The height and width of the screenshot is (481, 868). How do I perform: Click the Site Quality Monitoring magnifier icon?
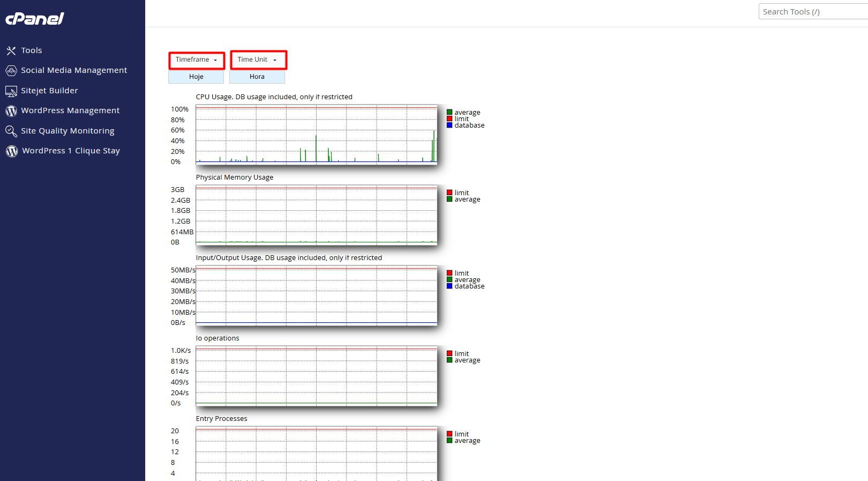11,131
